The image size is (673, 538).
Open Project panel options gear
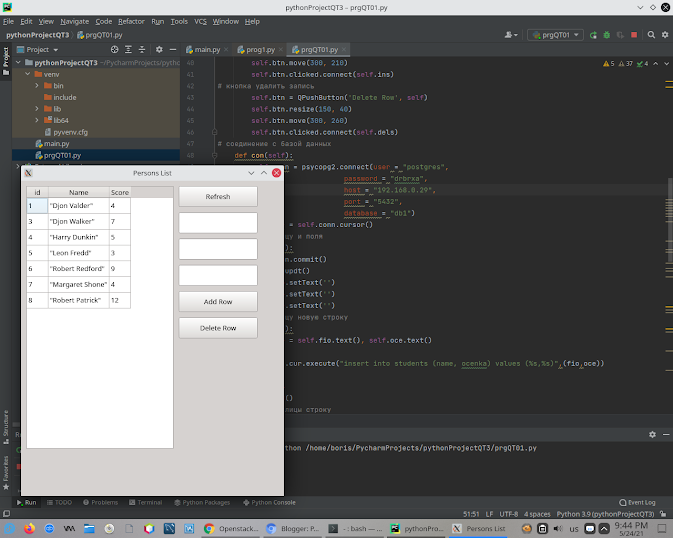(159, 49)
